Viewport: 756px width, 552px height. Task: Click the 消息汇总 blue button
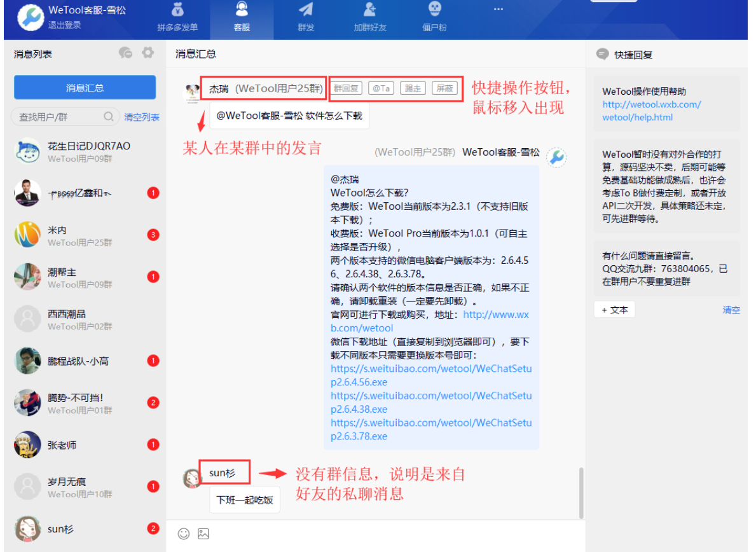point(85,87)
